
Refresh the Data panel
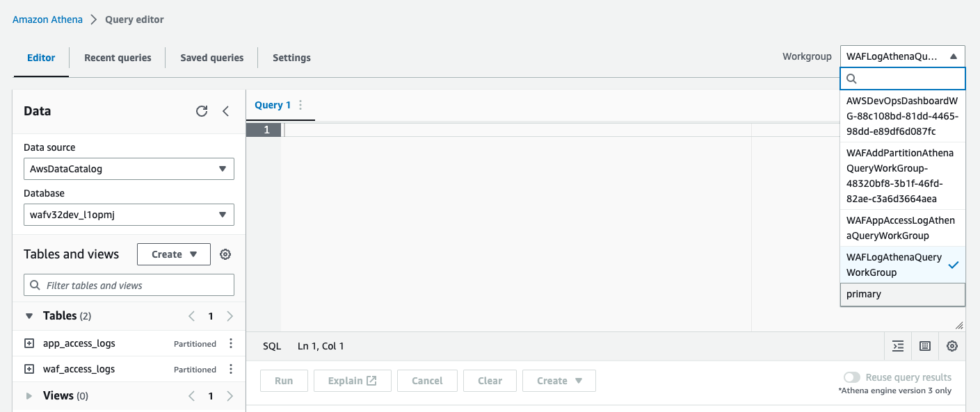tap(202, 110)
